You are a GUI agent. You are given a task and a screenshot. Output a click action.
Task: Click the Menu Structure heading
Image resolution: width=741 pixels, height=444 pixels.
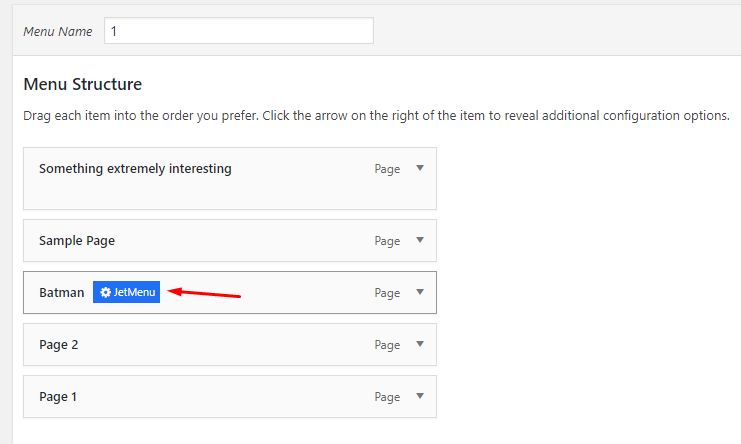pyautogui.click(x=82, y=85)
